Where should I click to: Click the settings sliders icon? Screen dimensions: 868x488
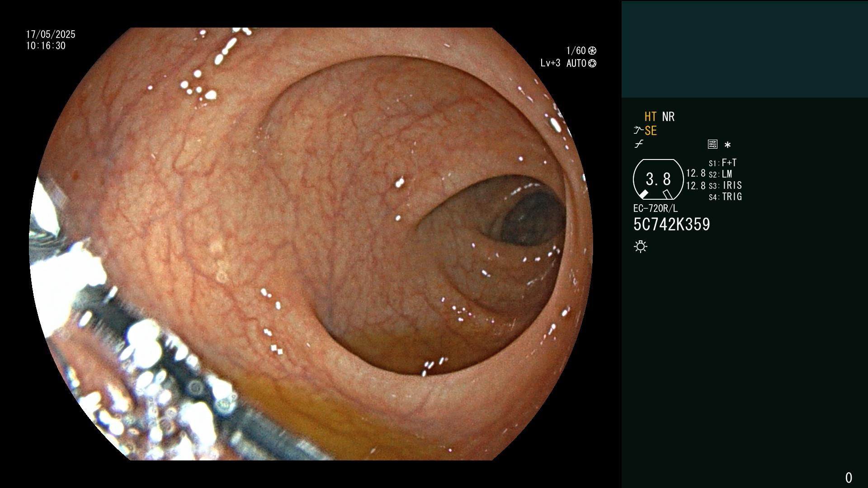point(712,144)
